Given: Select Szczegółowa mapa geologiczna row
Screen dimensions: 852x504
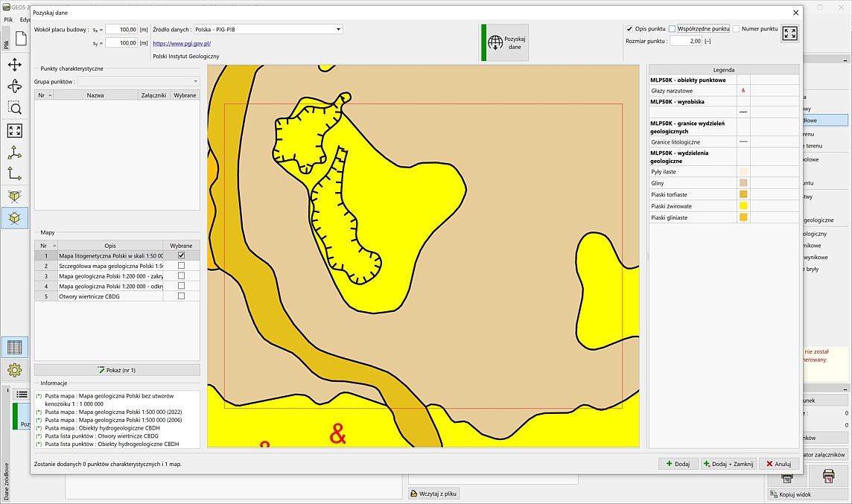Looking at the screenshot, I should 110,266.
